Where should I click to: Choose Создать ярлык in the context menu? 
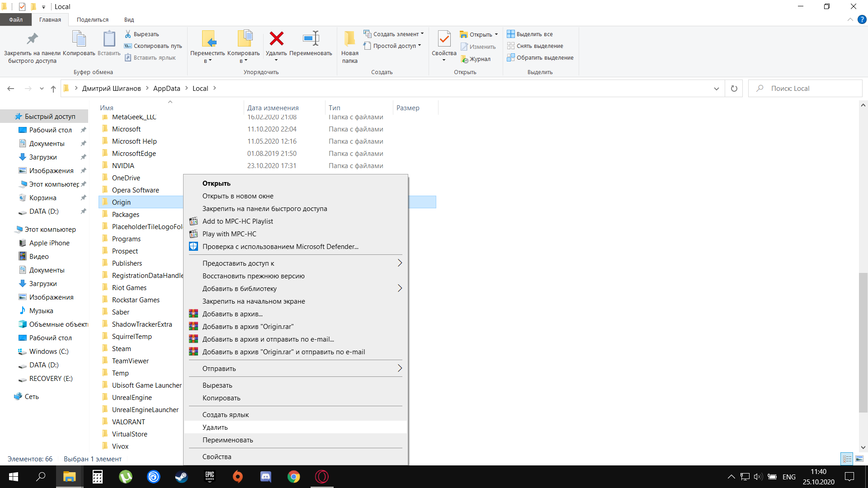[296, 414]
